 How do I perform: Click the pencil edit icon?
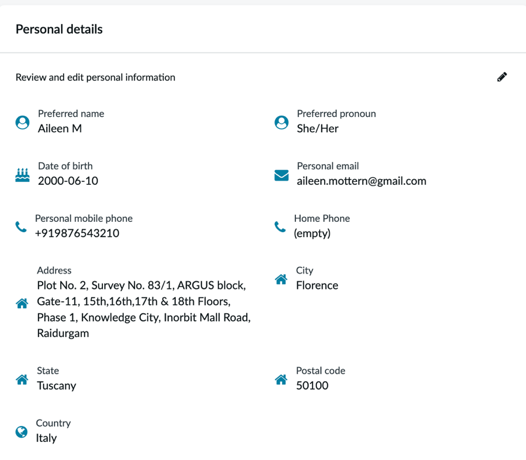tap(502, 77)
